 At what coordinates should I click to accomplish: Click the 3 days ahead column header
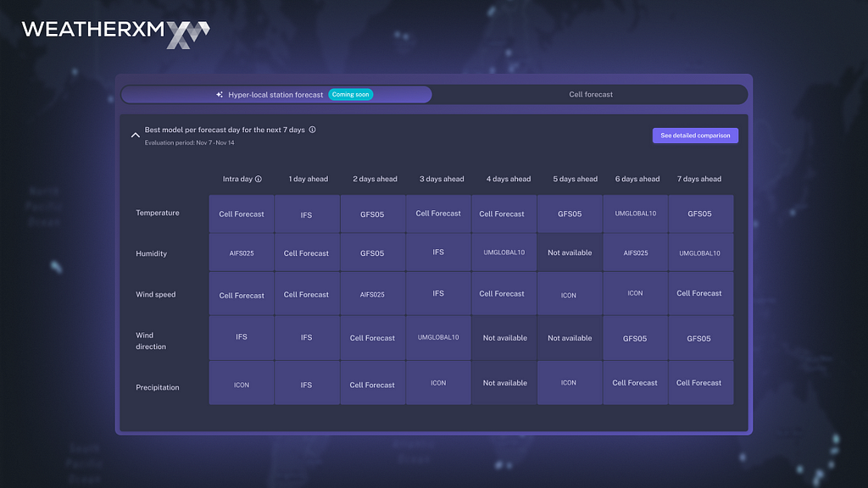click(441, 179)
